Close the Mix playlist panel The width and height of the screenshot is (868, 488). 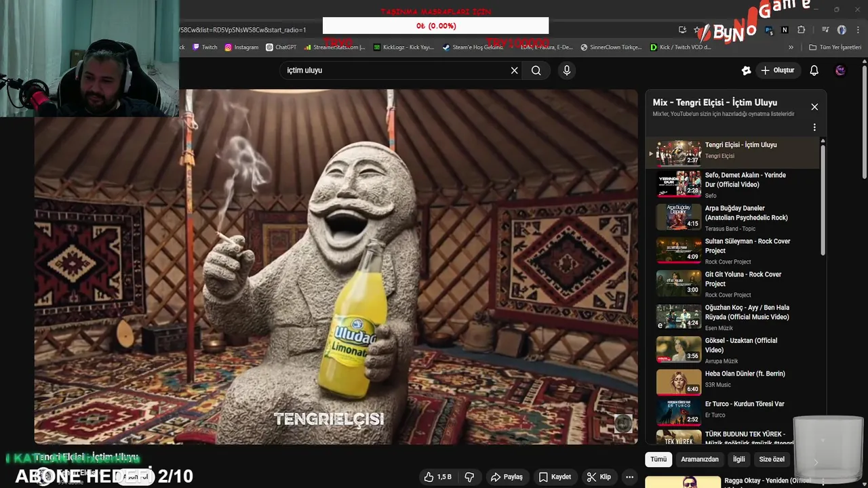tap(814, 107)
